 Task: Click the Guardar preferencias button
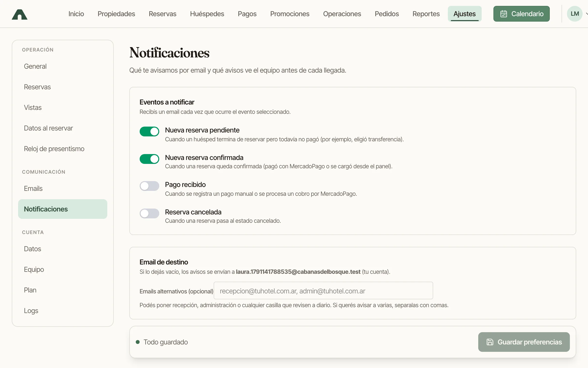(524, 342)
